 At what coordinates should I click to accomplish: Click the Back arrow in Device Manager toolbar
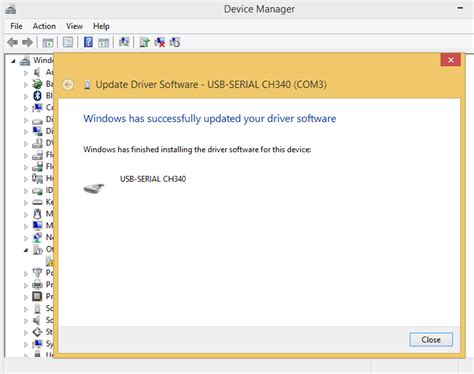13,42
